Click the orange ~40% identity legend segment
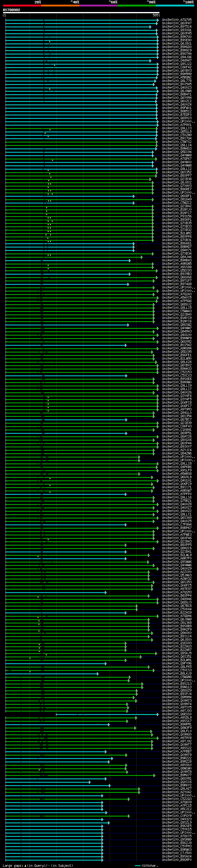This screenshot has width=197, height=868. pyautogui.click(x=60, y=6)
